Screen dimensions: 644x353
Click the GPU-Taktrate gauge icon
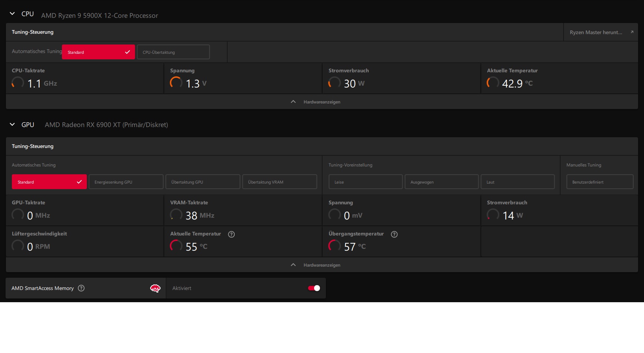(x=18, y=214)
